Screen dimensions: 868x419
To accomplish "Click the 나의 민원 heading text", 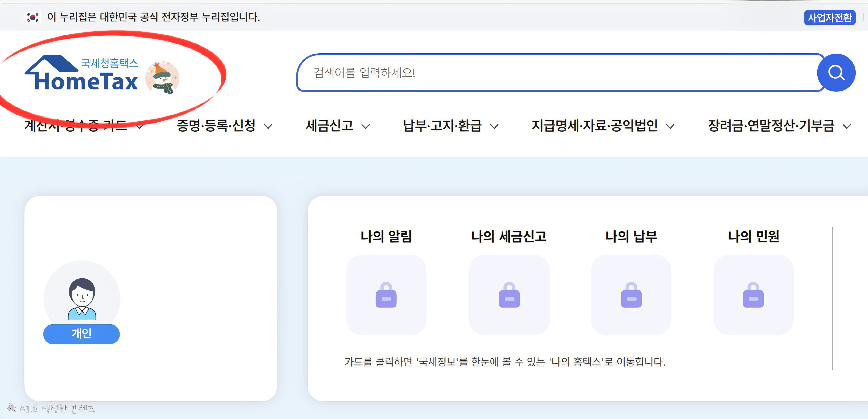I will [753, 236].
